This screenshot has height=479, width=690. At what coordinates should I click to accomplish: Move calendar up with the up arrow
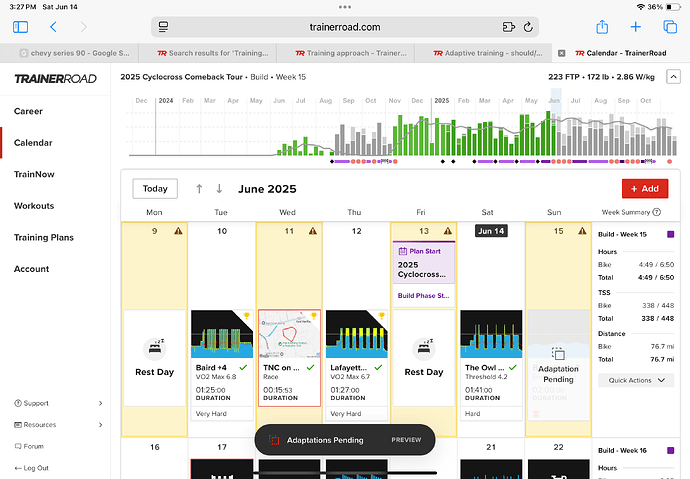(x=199, y=189)
